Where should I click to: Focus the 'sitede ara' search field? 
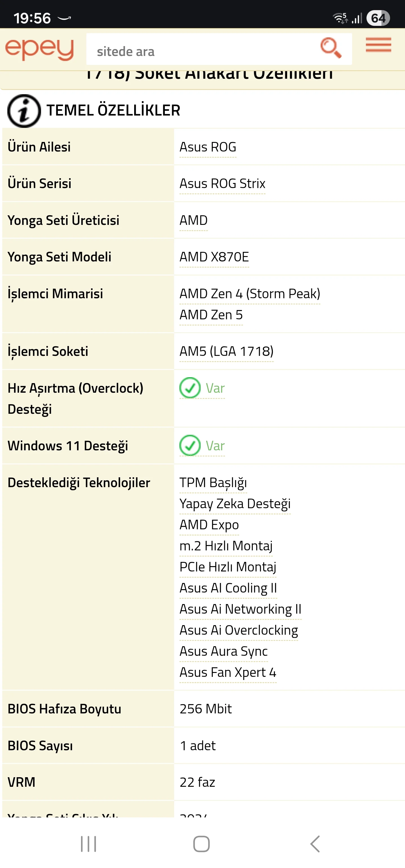click(202, 51)
